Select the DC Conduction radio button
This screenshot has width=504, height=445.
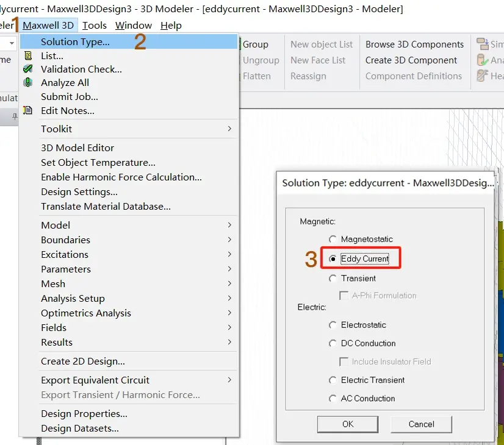[x=333, y=343]
